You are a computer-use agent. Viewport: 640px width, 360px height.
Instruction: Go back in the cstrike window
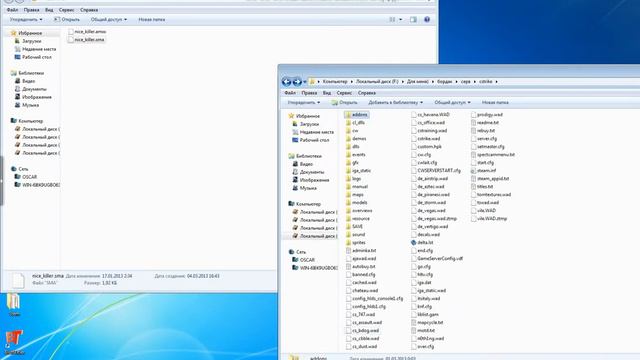(287, 82)
